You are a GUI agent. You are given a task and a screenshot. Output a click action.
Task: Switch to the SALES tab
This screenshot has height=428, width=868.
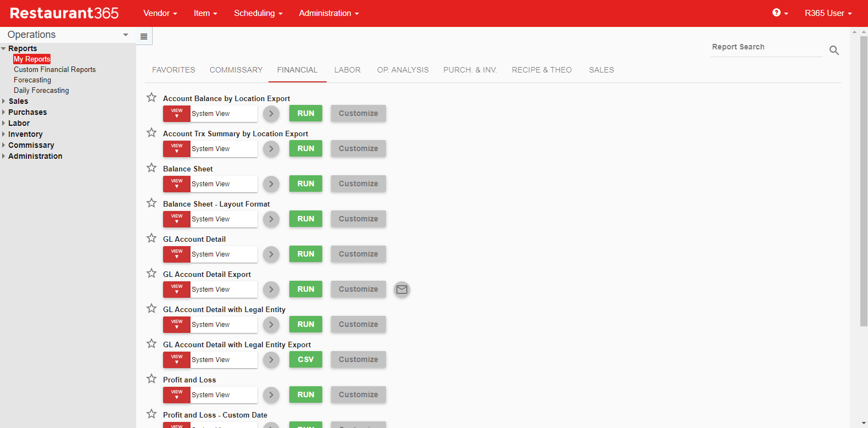(602, 70)
